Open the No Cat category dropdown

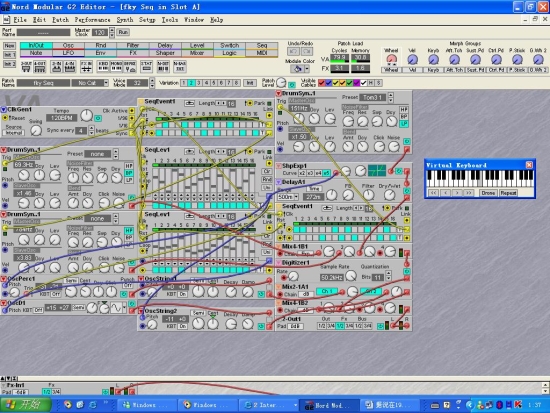pyautogui.click(x=106, y=83)
